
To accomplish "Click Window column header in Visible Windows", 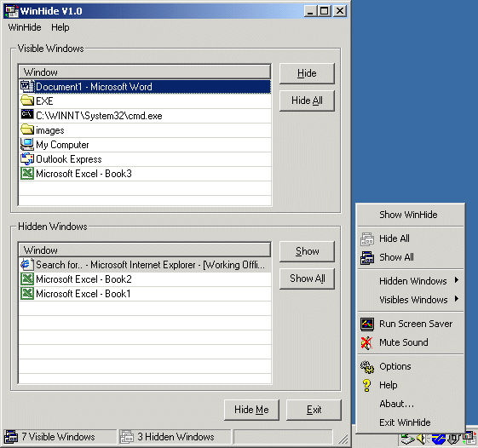I will (x=145, y=72).
